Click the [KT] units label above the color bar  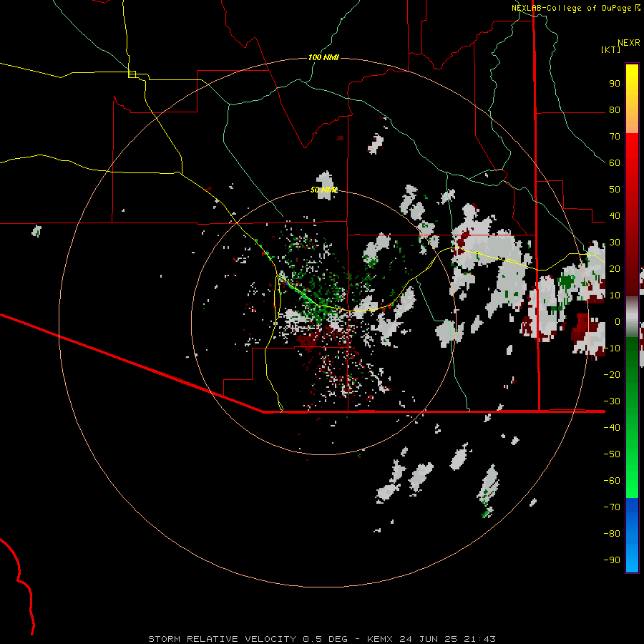610,49
